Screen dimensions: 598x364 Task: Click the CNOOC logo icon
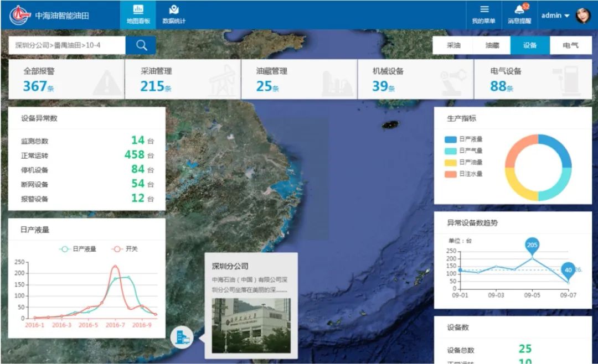[x=20, y=15]
